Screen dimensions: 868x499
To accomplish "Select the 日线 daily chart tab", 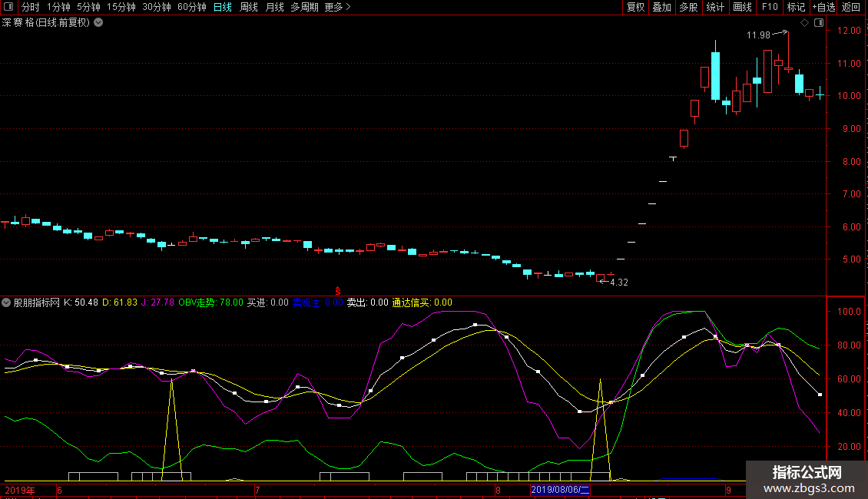I will tap(223, 7).
